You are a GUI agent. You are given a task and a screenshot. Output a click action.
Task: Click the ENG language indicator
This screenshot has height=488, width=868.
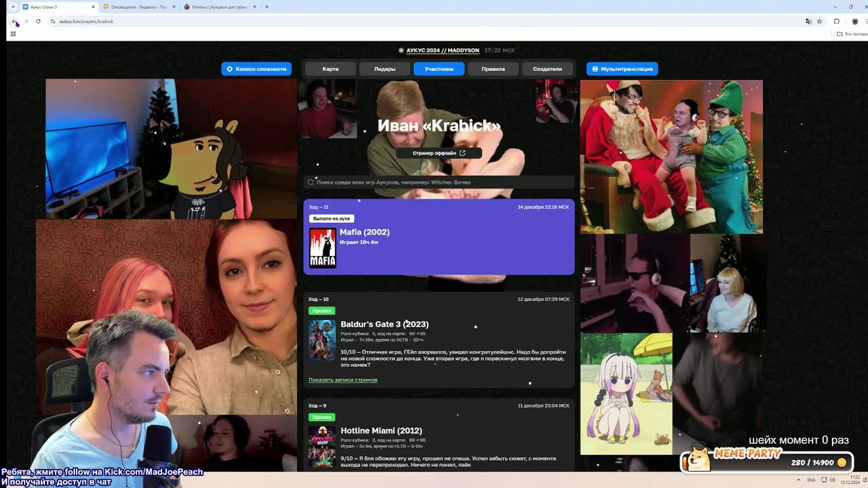811,480
